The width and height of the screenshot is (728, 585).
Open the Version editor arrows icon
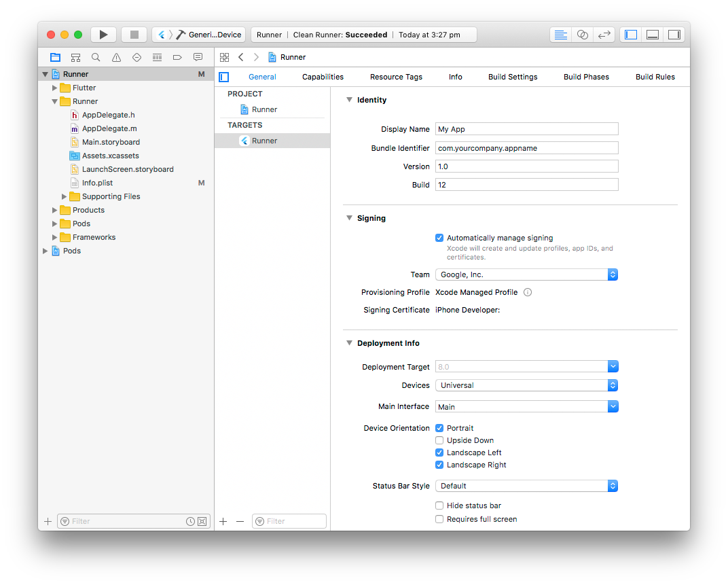pyautogui.click(x=604, y=34)
